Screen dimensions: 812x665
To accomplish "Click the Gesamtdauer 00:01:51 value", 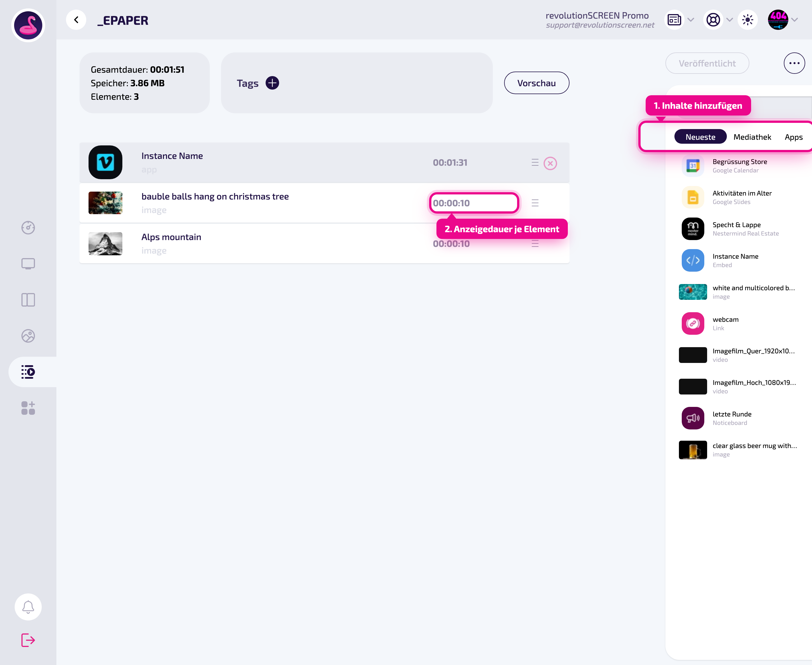I will point(167,70).
